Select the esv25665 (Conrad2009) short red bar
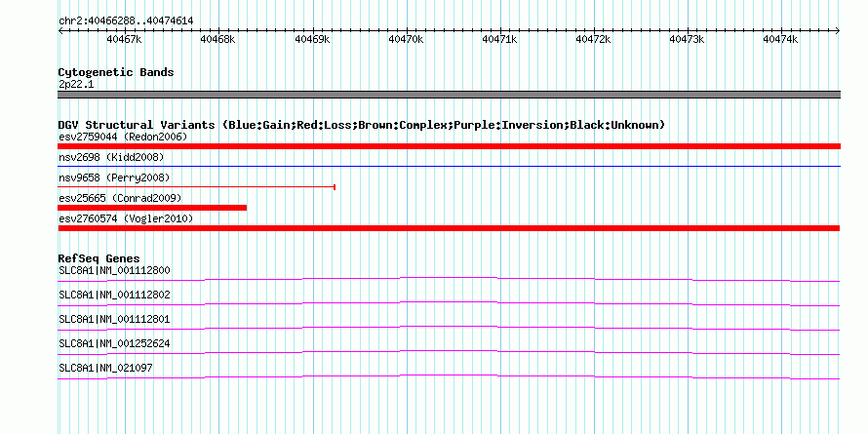Screen dimensions: 868x434 pos(152,208)
